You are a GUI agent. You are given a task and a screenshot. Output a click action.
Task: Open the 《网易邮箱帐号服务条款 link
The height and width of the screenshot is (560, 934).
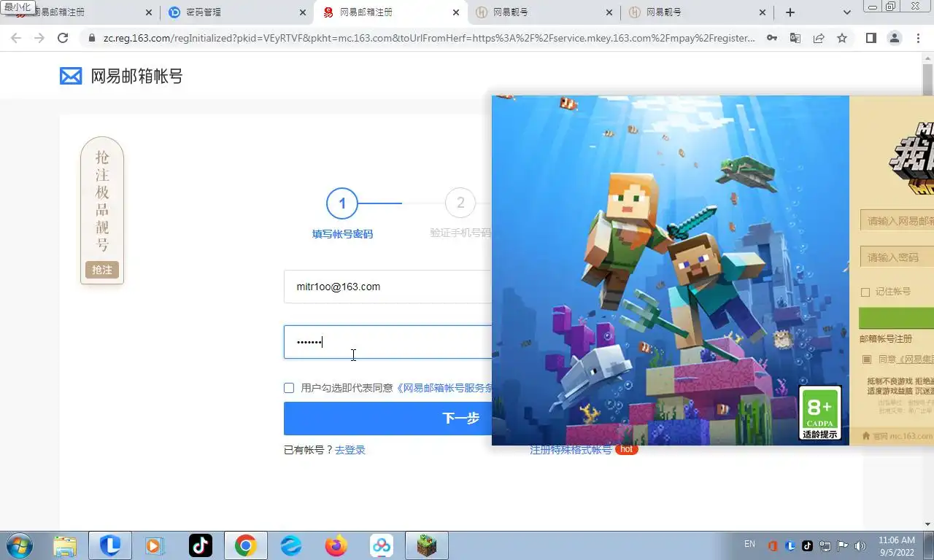[444, 388]
